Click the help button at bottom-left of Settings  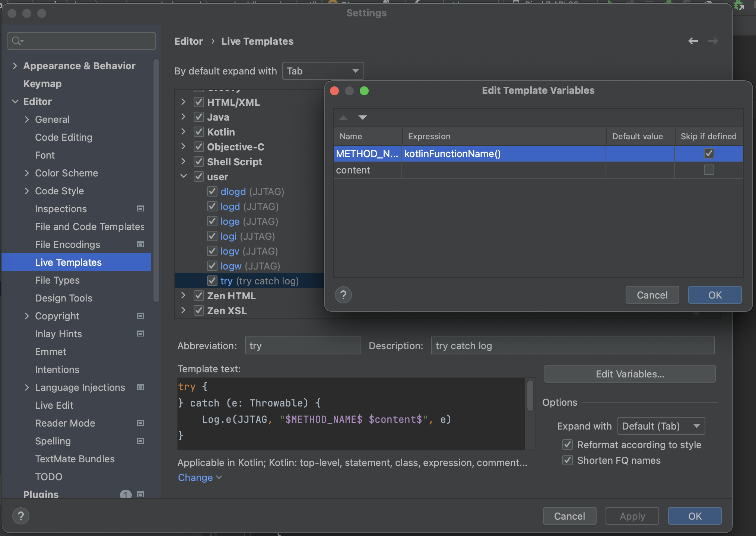(21, 516)
